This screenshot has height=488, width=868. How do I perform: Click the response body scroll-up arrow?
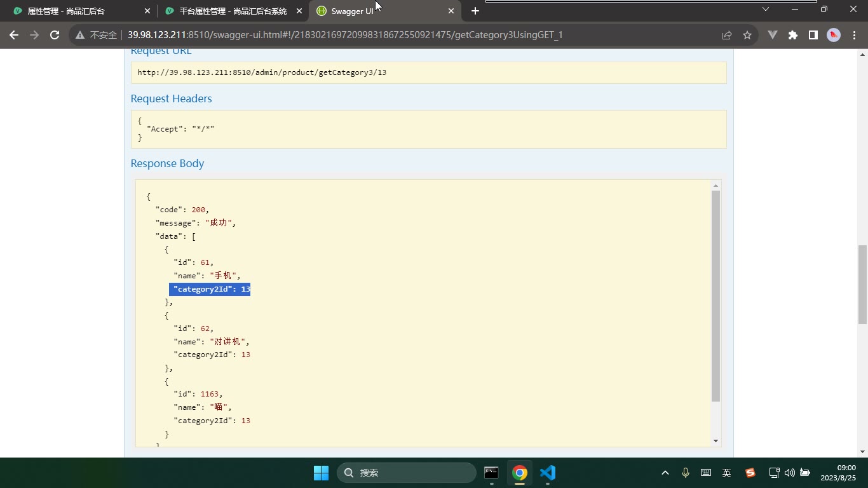(715, 186)
